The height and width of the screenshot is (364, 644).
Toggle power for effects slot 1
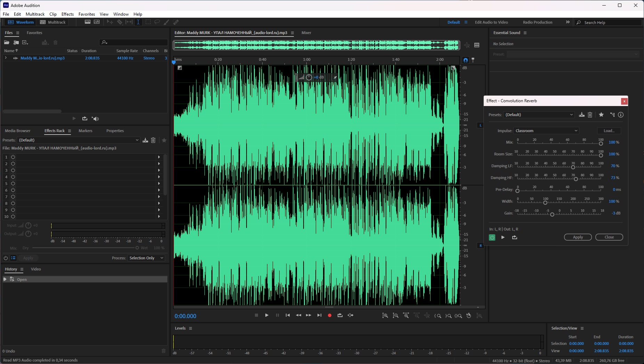[13, 157]
